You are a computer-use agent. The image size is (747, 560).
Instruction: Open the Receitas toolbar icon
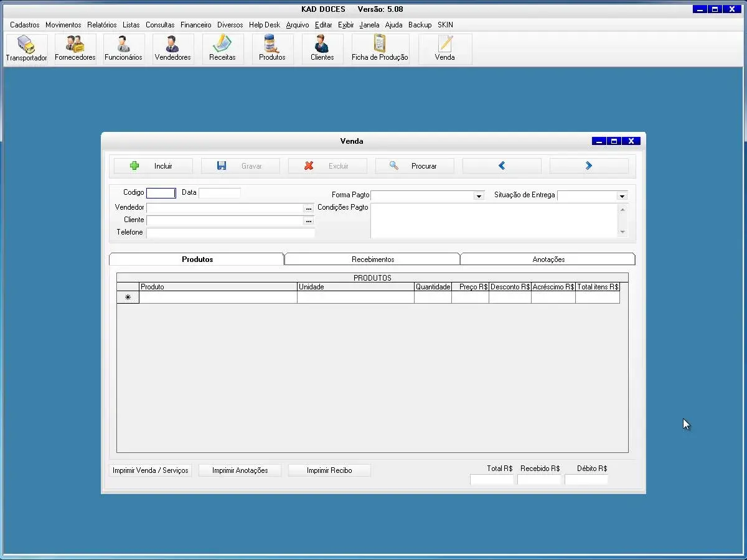click(x=223, y=49)
